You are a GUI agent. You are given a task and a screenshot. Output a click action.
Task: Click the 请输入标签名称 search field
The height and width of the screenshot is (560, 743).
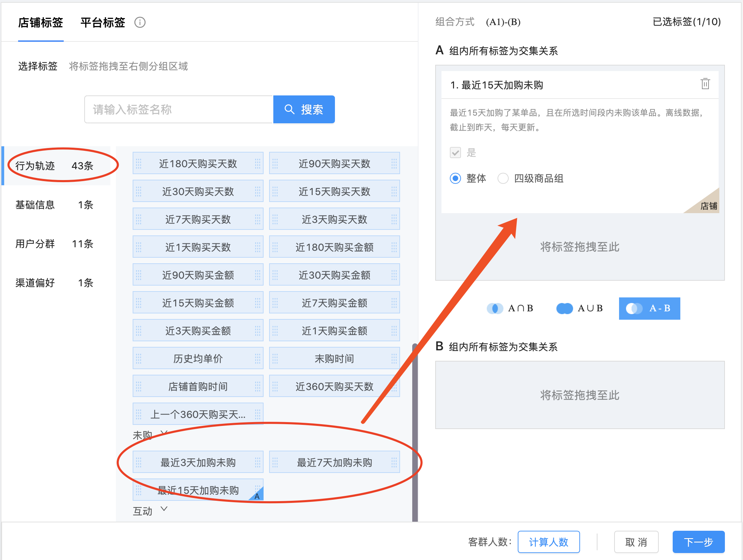tap(179, 109)
